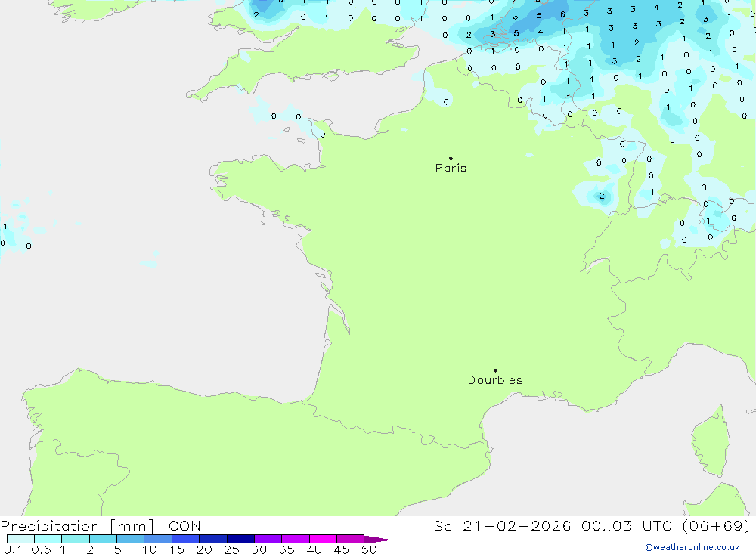Pick the legend swatch between 0.1 and 0.5
Screen dimensions: 756x554
(x=20, y=539)
